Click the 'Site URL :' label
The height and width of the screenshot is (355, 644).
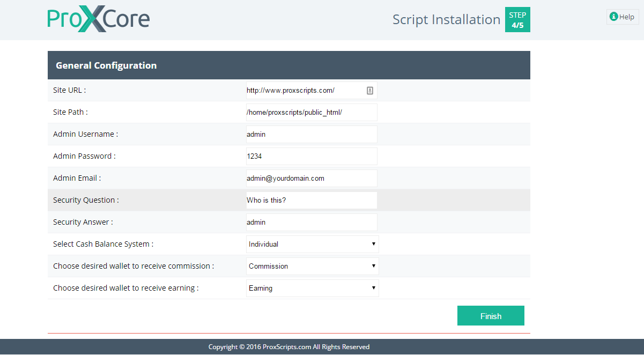point(69,90)
